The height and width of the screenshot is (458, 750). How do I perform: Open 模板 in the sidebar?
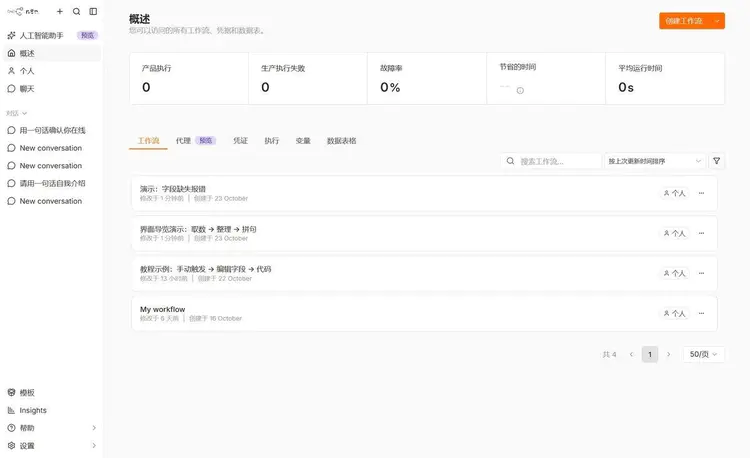click(52, 393)
